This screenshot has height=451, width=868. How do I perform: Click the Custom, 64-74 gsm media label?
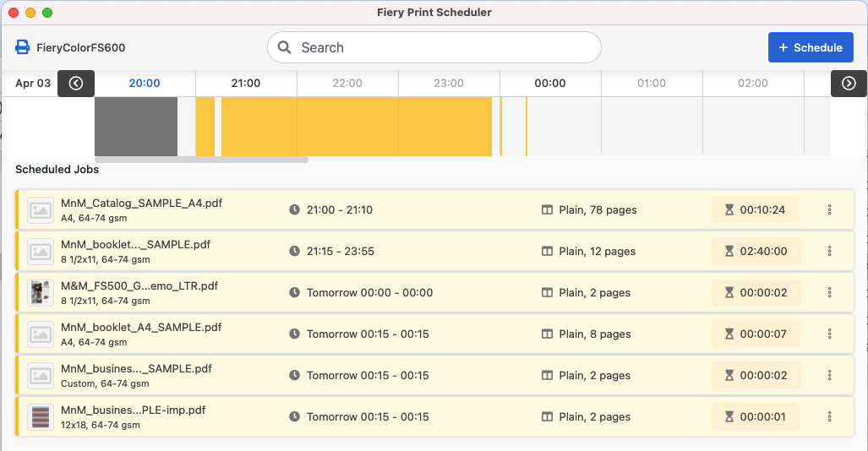(x=105, y=383)
